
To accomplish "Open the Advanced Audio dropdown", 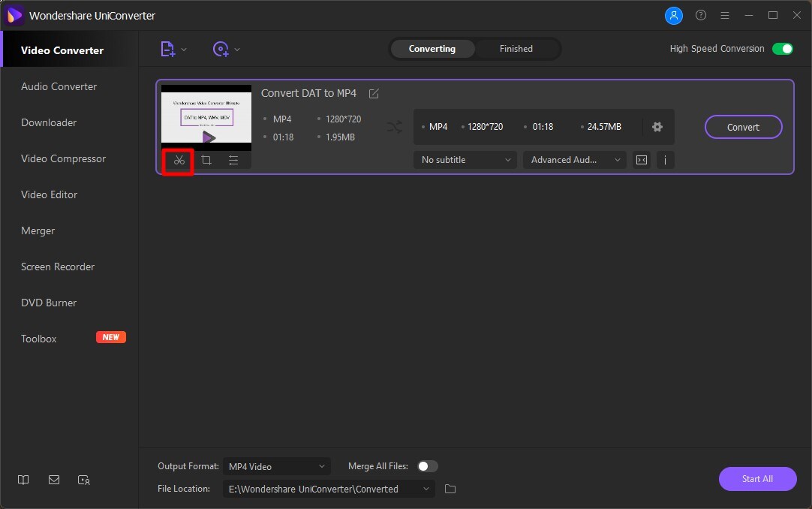I will click(x=575, y=160).
